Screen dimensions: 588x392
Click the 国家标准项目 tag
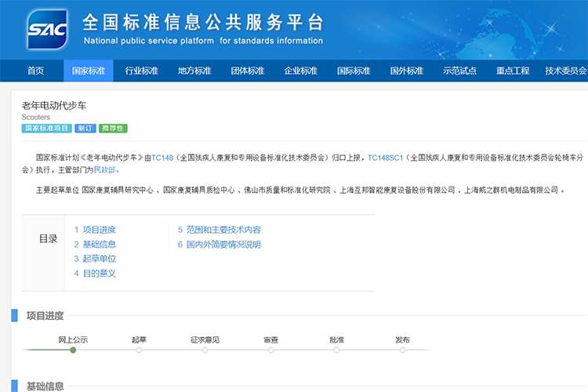click(45, 128)
